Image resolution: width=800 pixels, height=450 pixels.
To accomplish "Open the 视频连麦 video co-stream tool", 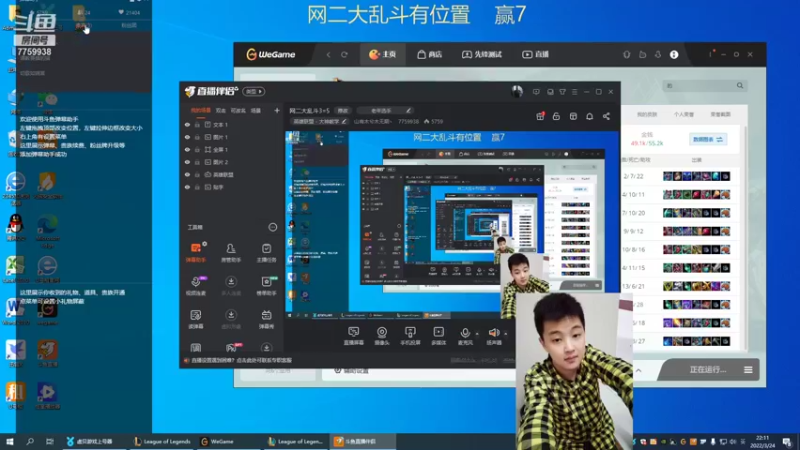I will 196,285.
